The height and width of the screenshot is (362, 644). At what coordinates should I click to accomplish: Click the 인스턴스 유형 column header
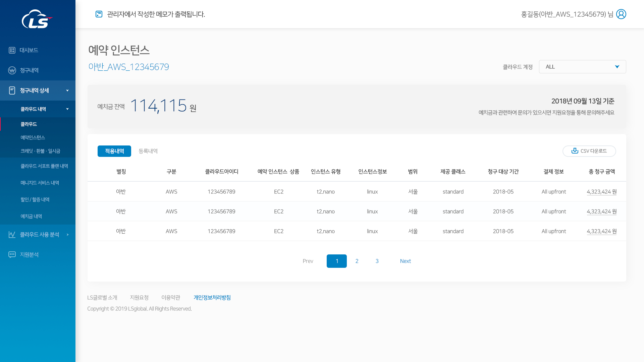tap(326, 172)
